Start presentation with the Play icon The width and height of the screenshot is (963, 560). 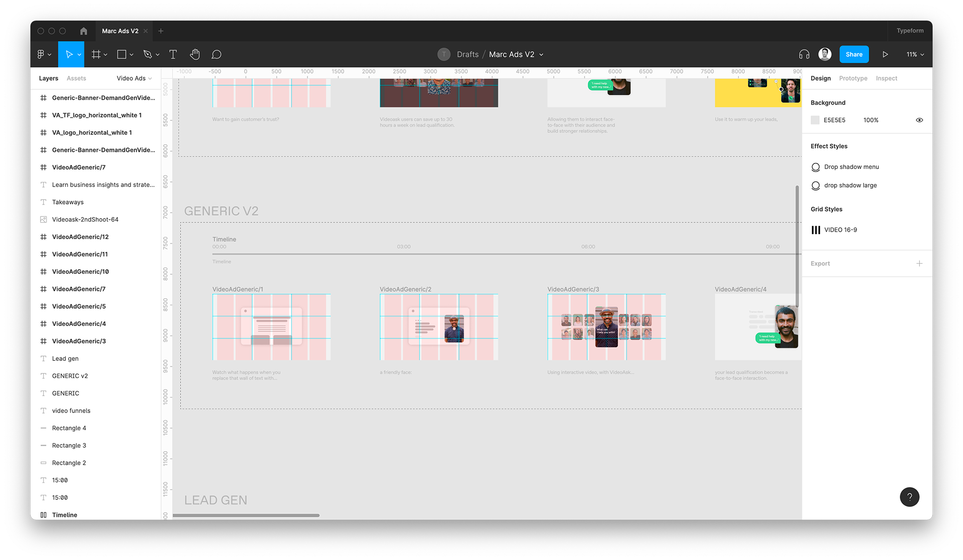(x=885, y=54)
